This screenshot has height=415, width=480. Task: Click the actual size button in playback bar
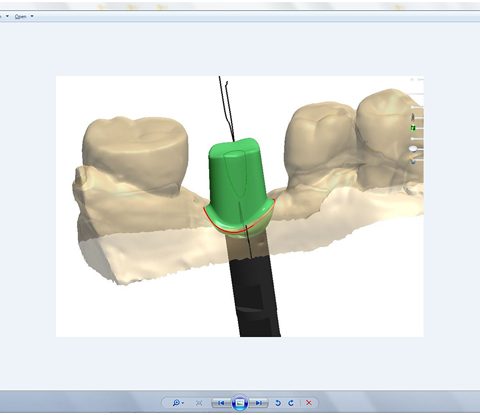pyautogui.click(x=199, y=403)
